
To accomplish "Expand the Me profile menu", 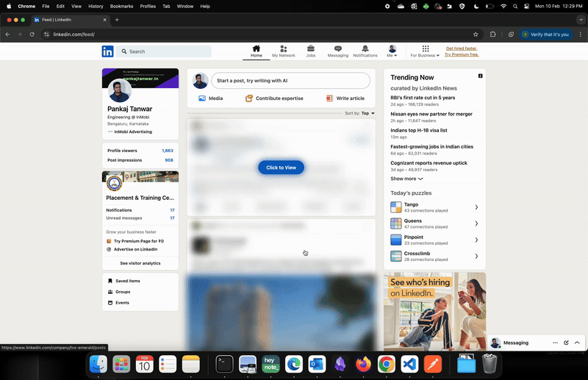I will pos(392,51).
